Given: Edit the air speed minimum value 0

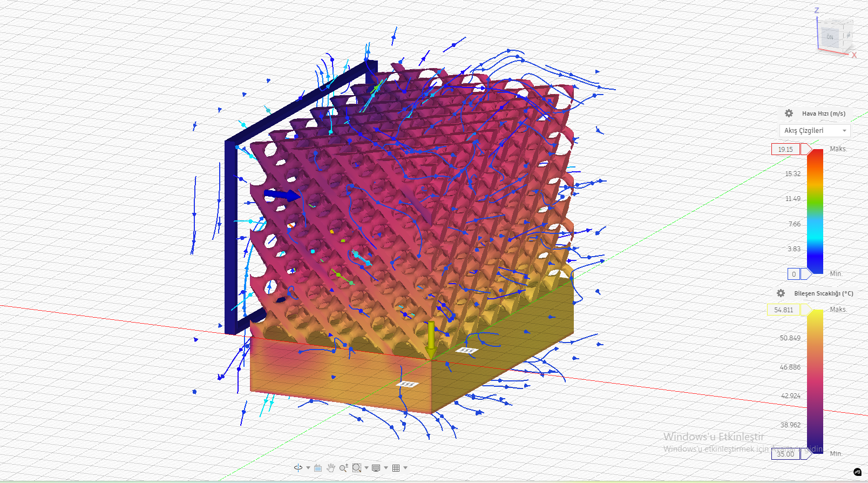Looking at the screenshot, I should pos(794,274).
